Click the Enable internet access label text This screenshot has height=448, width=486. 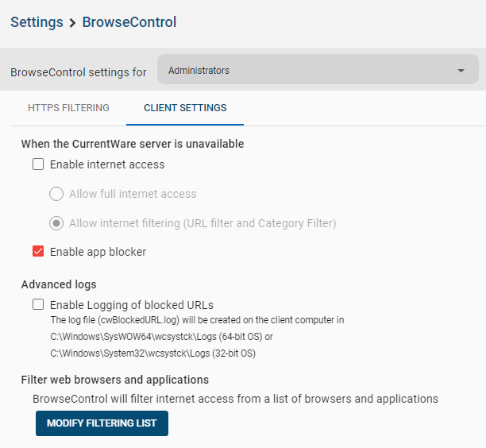[x=107, y=164]
